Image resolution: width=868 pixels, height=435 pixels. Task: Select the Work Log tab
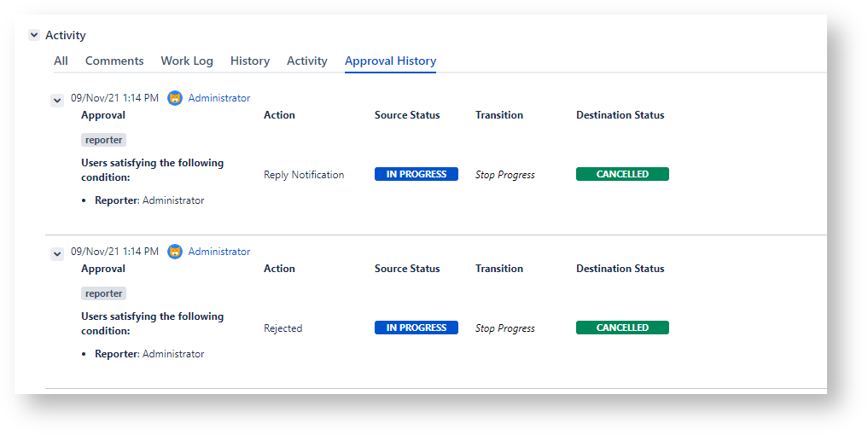click(187, 61)
